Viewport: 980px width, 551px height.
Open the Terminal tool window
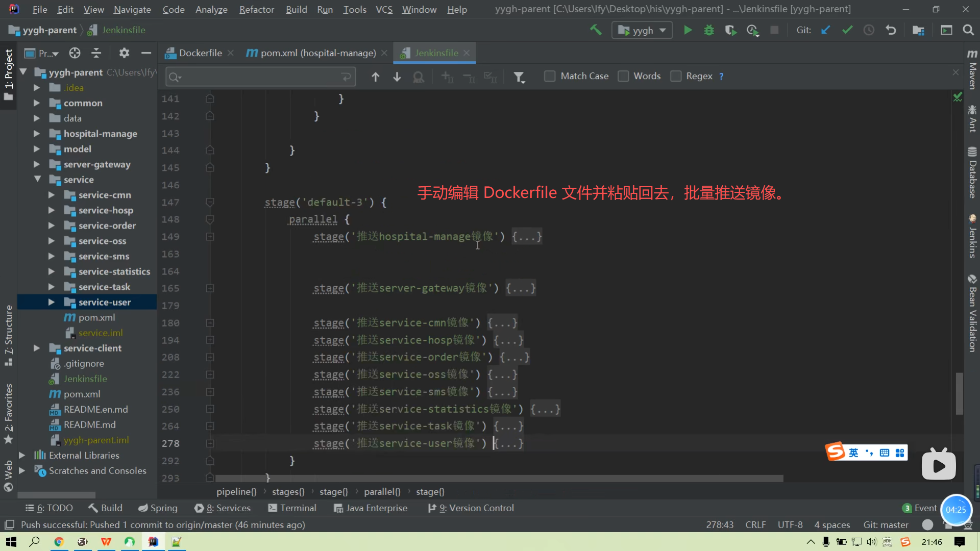pyautogui.click(x=292, y=508)
